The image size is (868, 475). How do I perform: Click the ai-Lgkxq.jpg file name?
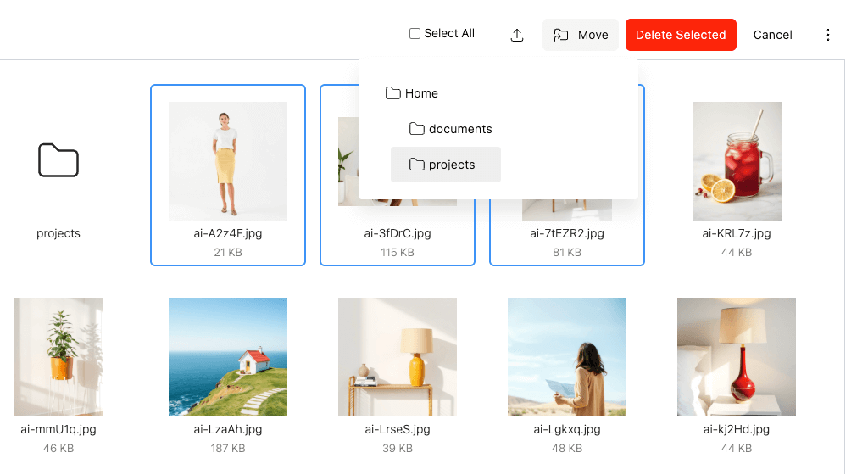pyautogui.click(x=567, y=429)
